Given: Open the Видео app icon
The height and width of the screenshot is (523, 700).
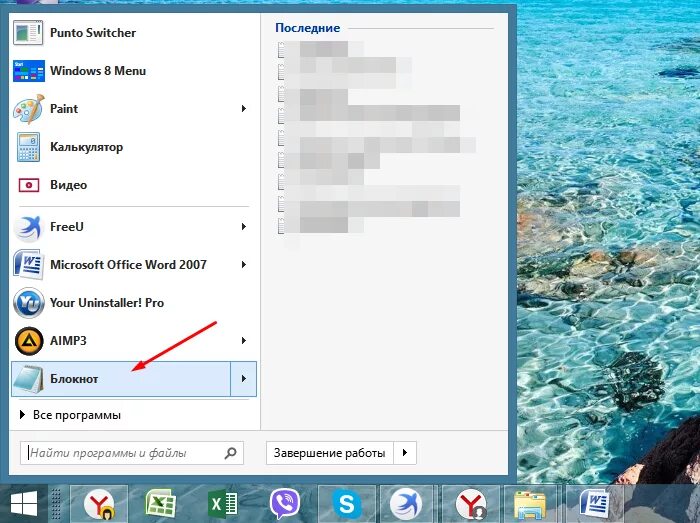Looking at the screenshot, I should click(29, 185).
